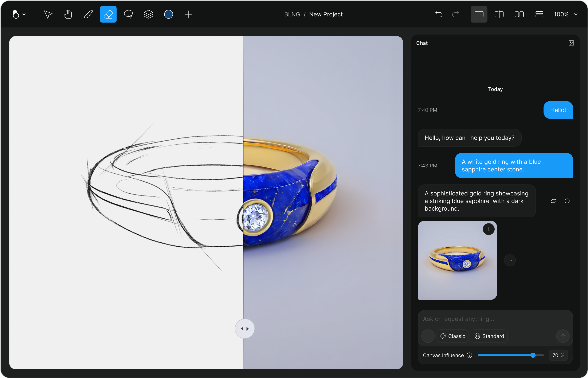Open the Standard quality selector
The image size is (588, 378).
pos(489,336)
